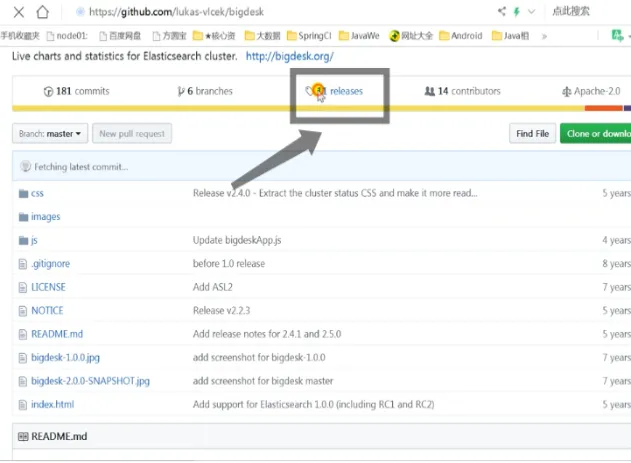Click the green Clone or download button

[596, 134]
